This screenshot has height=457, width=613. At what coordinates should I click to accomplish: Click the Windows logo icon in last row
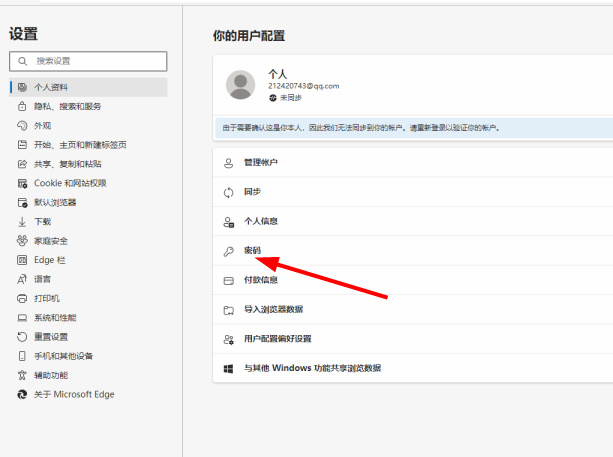pyautogui.click(x=228, y=368)
